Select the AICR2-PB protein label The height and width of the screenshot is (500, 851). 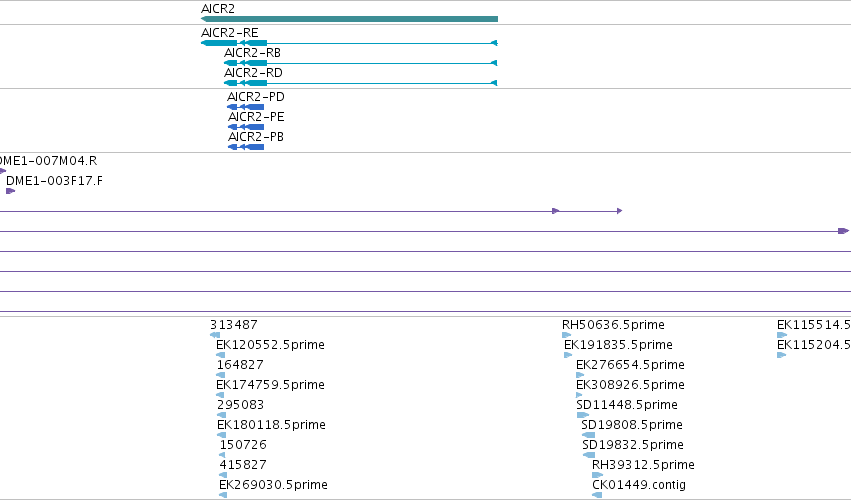tap(256, 137)
